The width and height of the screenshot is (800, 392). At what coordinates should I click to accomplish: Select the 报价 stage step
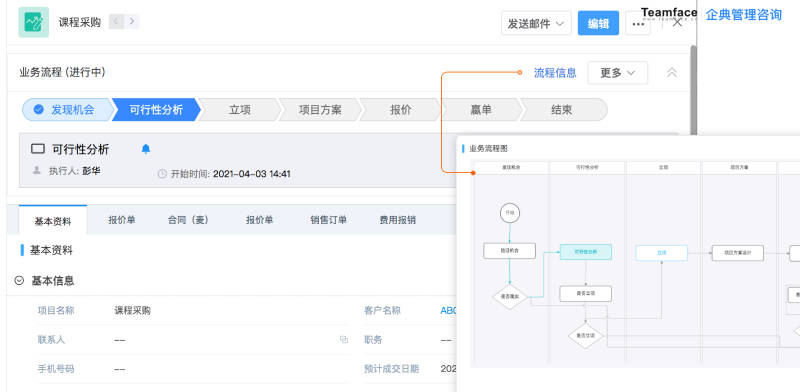click(401, 110)
